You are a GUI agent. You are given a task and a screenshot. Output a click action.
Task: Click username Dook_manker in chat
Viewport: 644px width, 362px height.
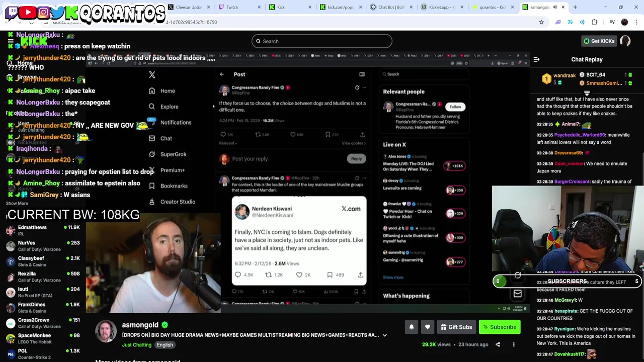pos(569,163)
